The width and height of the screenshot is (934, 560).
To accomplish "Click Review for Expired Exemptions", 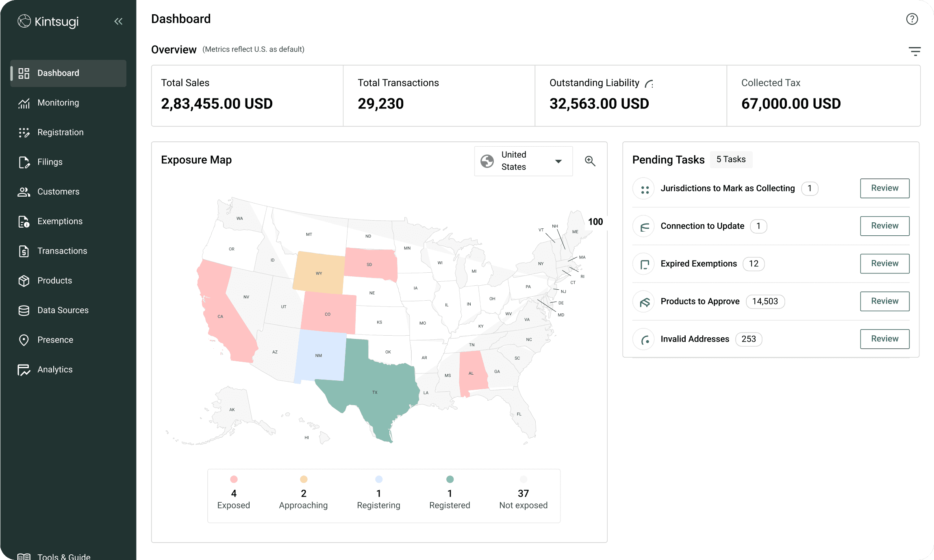I will tap(884, 264).
